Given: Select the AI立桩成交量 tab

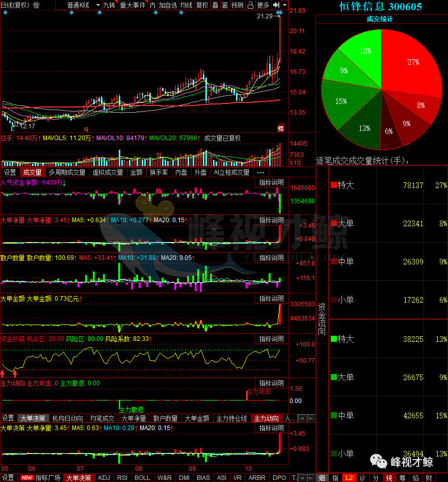Looking at the screenshot, I should 231,172.
